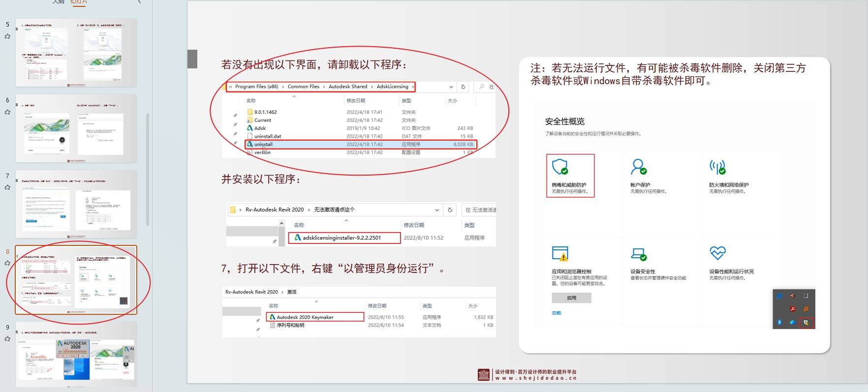Select the 9.0.1.1462 folder row
This screenshot has height=392, width=868.
click(360, 112)
